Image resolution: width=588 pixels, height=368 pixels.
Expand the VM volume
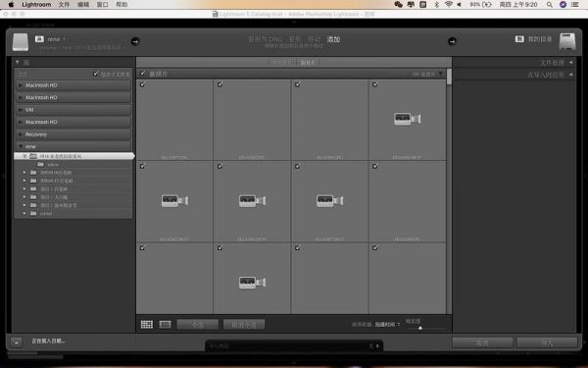pyautogui.click(x=21, y=110)
